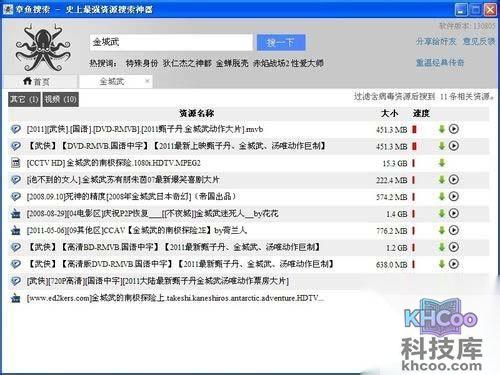Click the speed indicator of the 1.4 GB row

coord(414,213)
